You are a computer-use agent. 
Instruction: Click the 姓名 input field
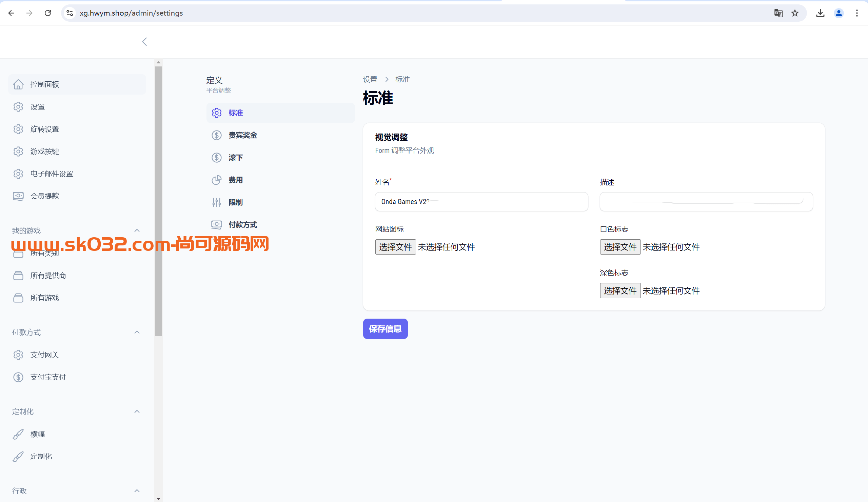[x=481, y=202]
